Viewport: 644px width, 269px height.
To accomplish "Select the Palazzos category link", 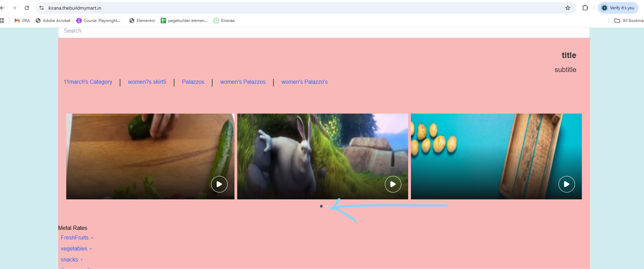I will click(193, 82).
